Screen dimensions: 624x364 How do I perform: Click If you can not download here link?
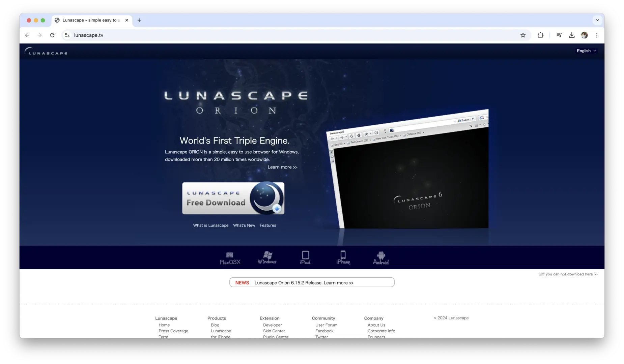568,274
